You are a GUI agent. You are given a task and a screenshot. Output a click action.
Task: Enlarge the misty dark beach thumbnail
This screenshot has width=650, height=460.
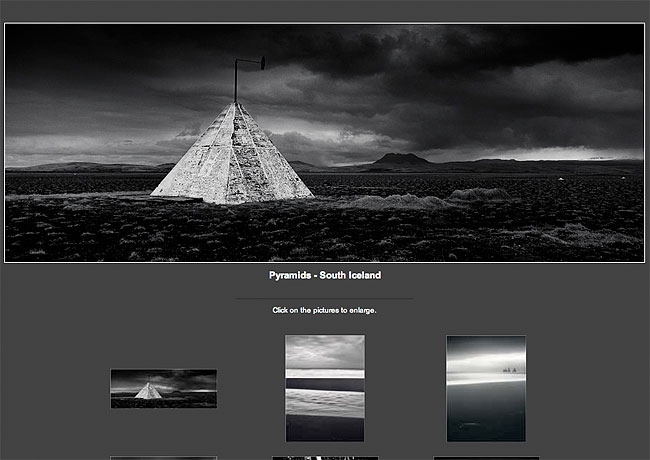coord(486,388)
